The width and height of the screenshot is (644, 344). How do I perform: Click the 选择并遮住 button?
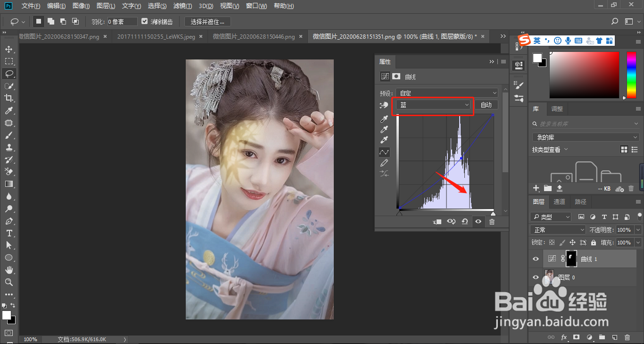207,22
